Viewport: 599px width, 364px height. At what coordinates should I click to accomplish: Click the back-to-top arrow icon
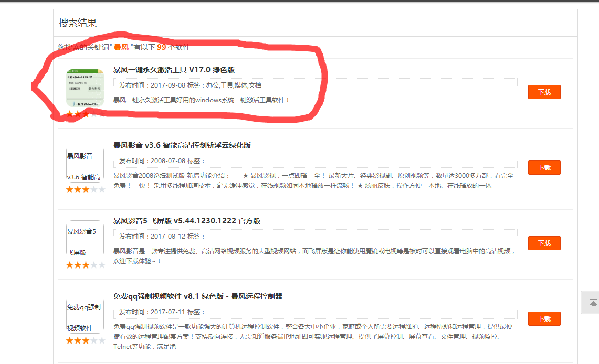[x=593, y=303]
